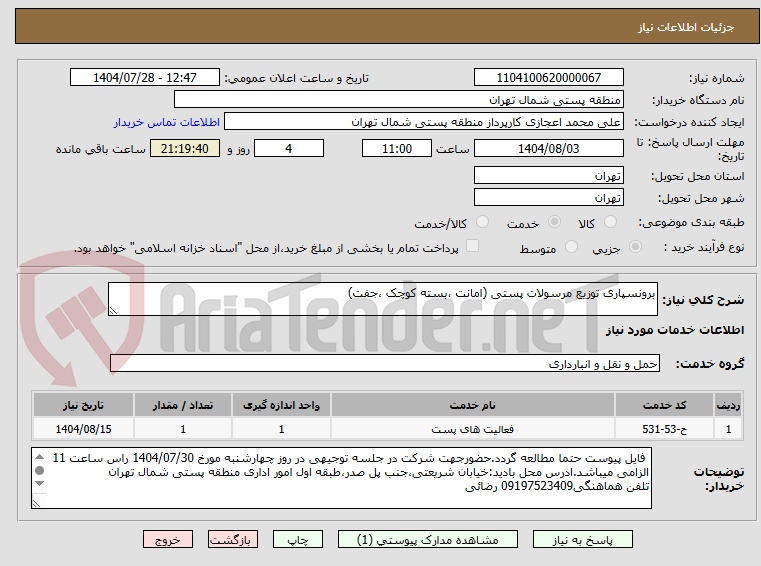761x566 pixels.
Task: Click the ایجاد کننده درخواست field
Action: pyautogui.click(x=424, y=122)
